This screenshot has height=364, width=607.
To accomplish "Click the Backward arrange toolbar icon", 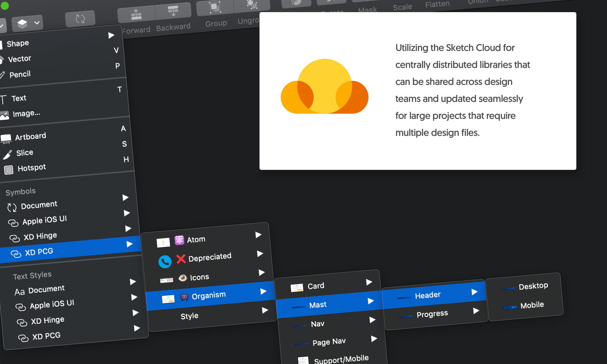I will click(173, 11).
